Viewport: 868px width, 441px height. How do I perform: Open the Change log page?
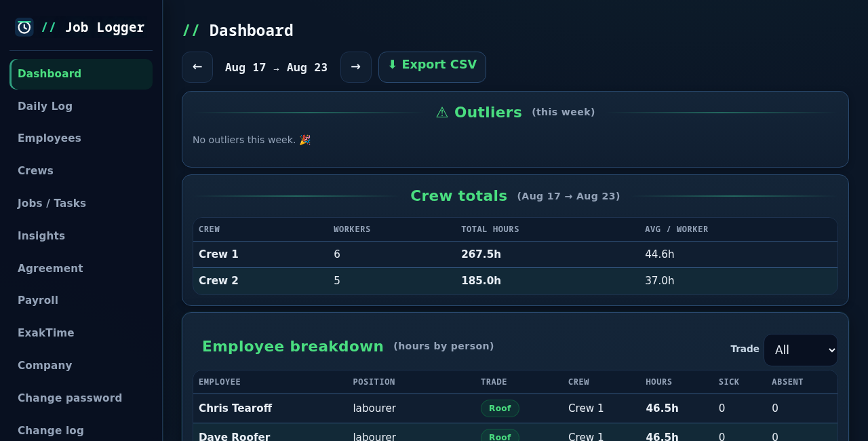[x=81, y=431]
